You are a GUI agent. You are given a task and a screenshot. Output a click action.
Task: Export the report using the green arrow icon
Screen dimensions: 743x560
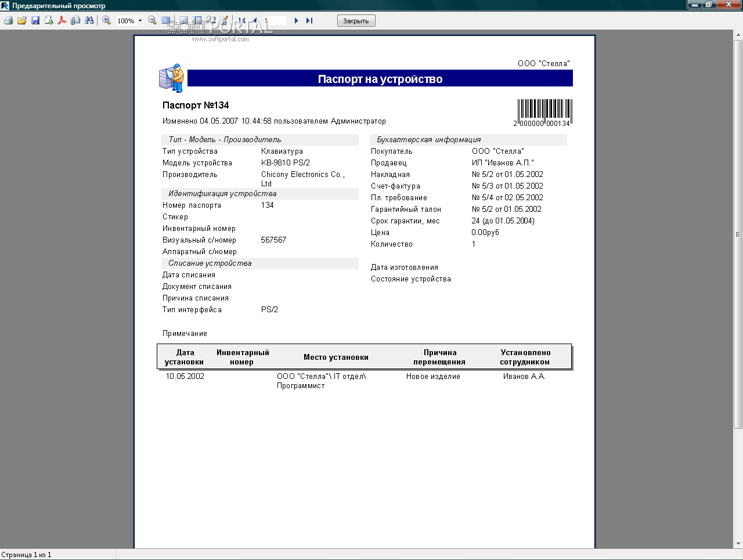tap(49, 20)
